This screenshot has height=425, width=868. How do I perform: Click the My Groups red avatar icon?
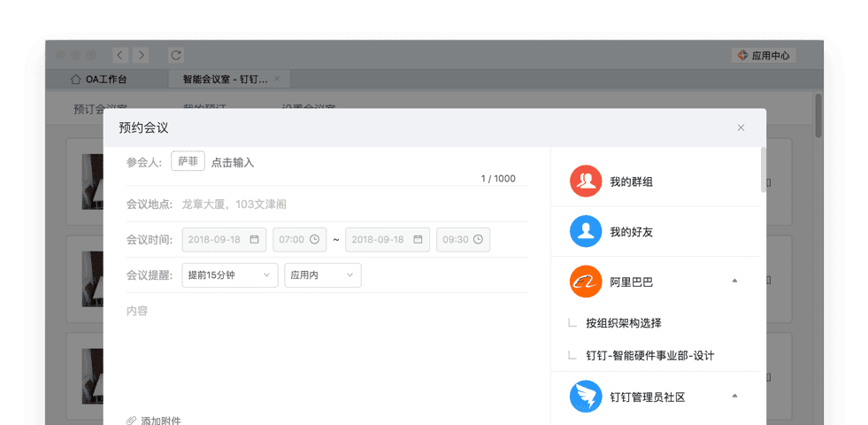[x=585, y=182]
